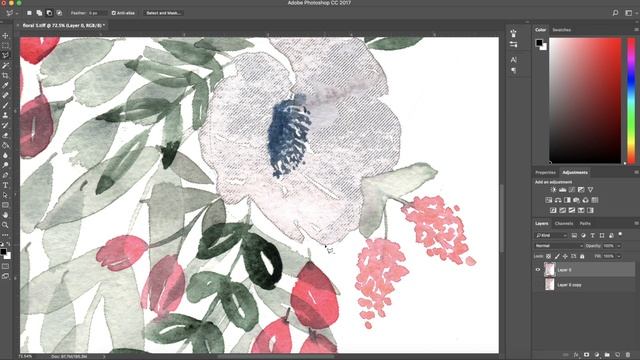
Task: Click Subtract from Selection mode button
Action: click(x=49, y=13)
